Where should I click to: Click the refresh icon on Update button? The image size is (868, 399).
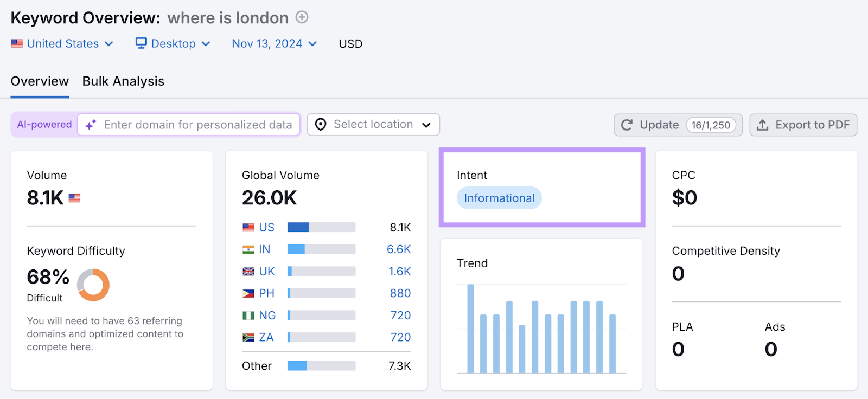pyautogui.click(x=627, y=125)
